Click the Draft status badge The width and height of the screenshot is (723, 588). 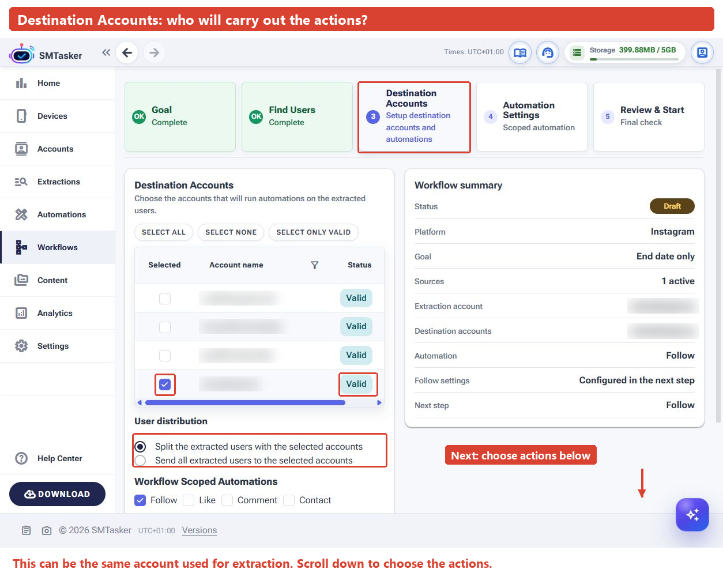tap(672, 206)
